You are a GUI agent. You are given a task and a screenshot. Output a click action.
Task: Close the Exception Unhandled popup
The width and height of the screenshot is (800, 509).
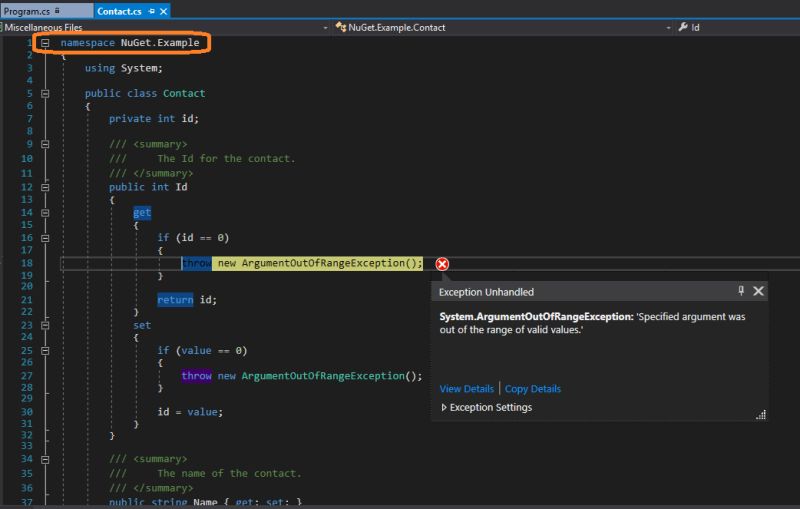759,291
